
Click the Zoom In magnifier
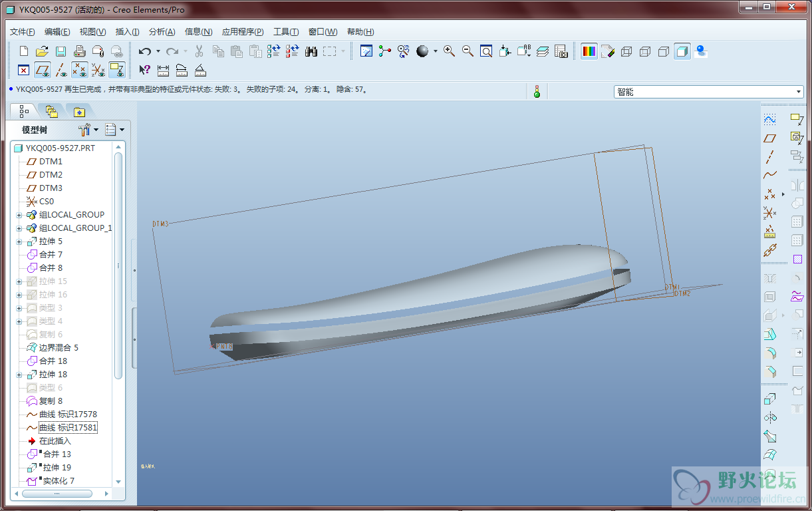pyautogui.click(x=449, y=51)
